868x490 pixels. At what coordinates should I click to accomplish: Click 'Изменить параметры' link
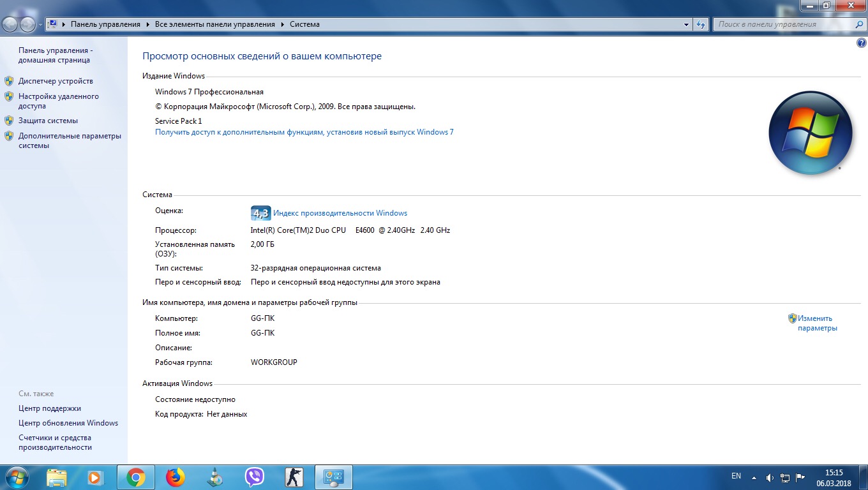pyautogui.click(x=817, y=323)
